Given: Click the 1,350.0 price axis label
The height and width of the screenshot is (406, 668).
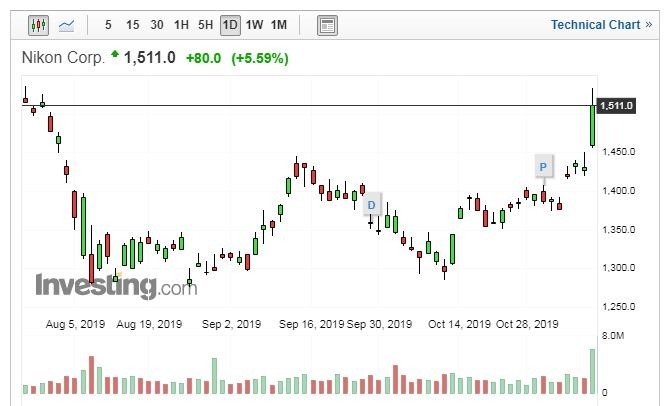Looking at the screenshot, I should click(x=619, y=230).
